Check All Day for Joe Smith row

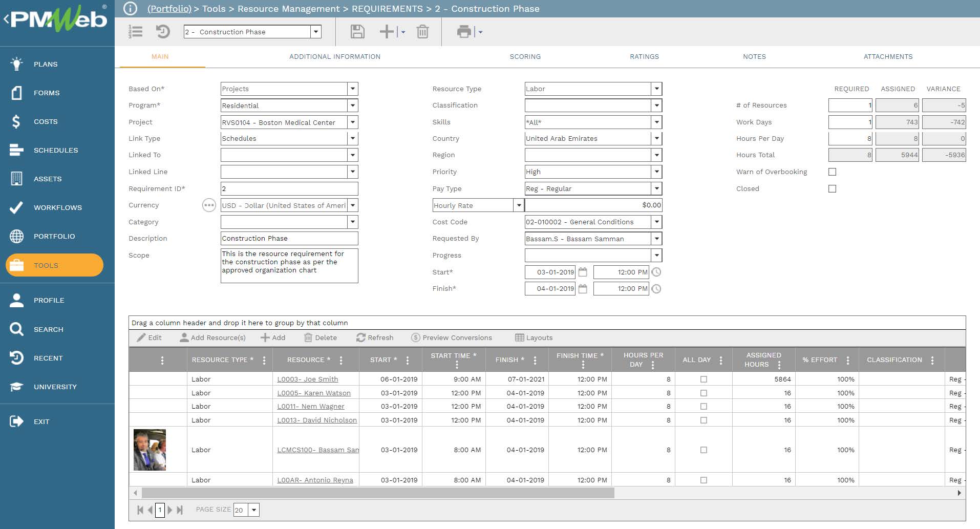[704, 379]
